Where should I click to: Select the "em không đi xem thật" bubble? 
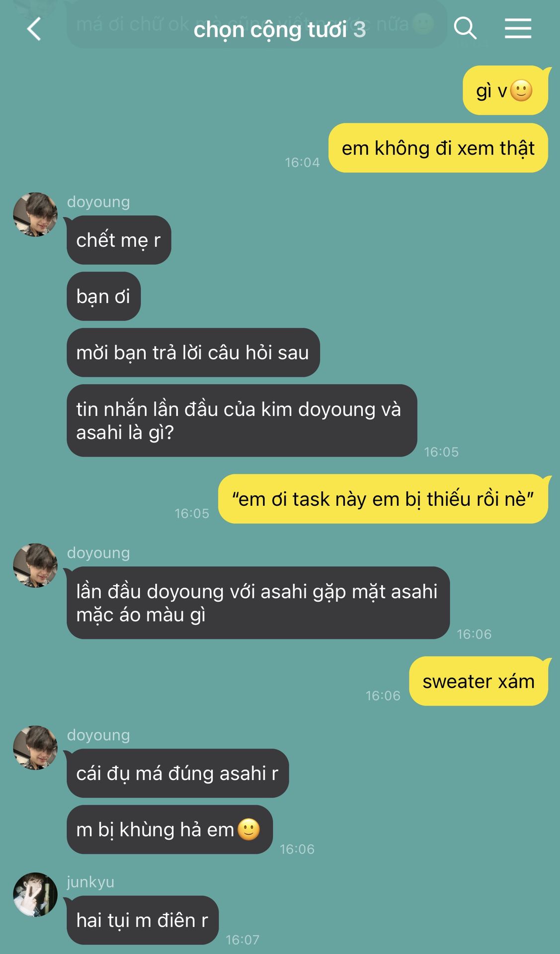click(x=438, y=148)
